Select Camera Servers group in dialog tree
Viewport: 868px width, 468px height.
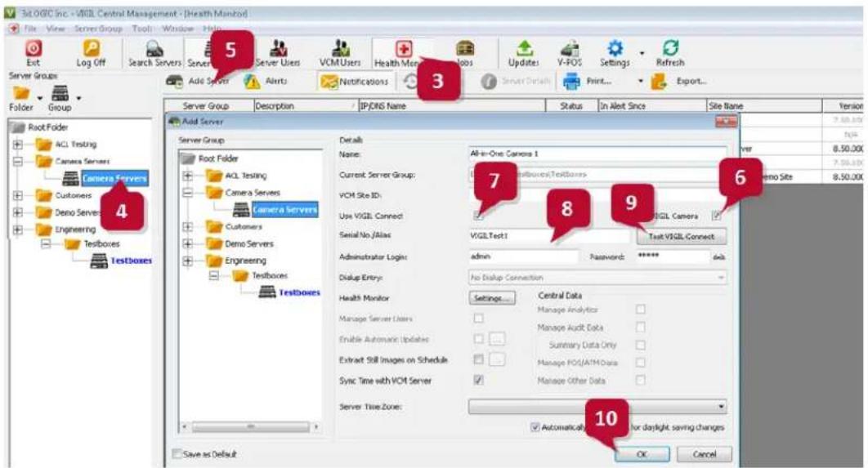coord(275,210)
